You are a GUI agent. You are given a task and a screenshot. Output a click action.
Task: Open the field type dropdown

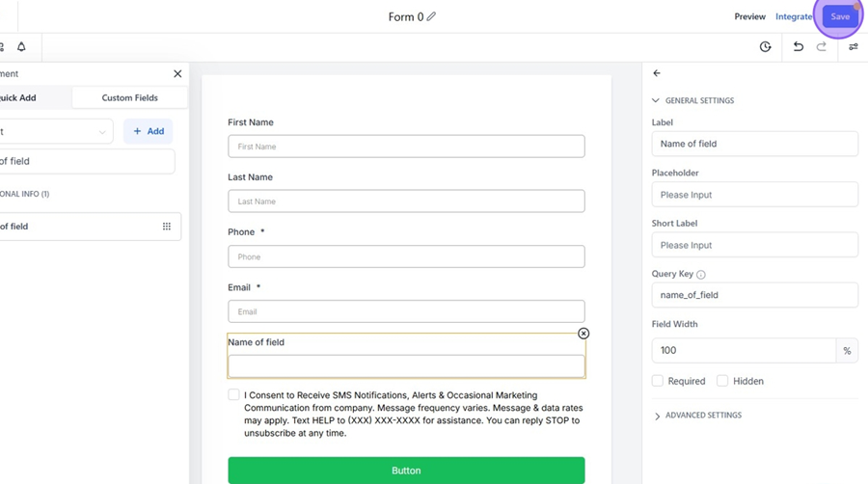(x=55, y=132)
